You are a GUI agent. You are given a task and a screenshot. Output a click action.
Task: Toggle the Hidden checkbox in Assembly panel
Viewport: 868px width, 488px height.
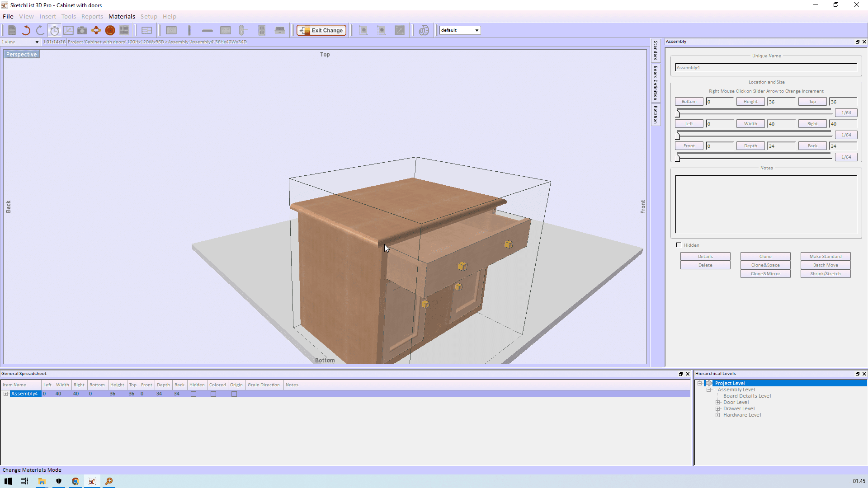coord(679,245)
